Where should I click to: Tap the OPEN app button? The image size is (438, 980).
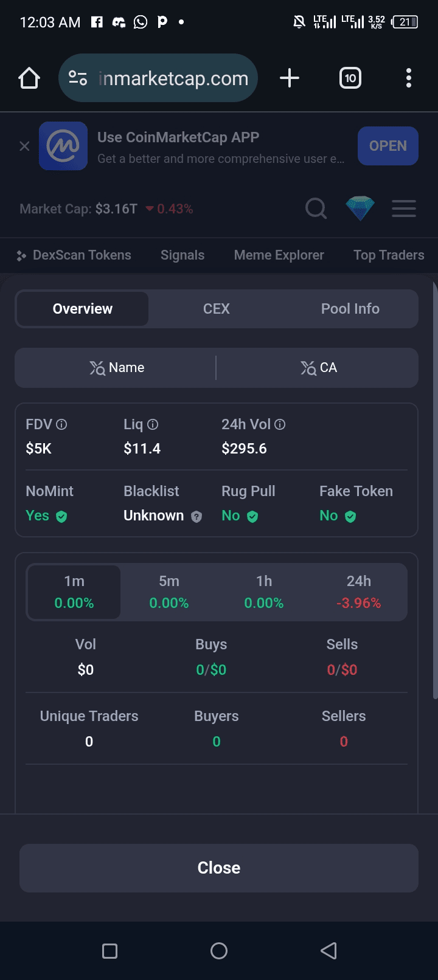388,146
